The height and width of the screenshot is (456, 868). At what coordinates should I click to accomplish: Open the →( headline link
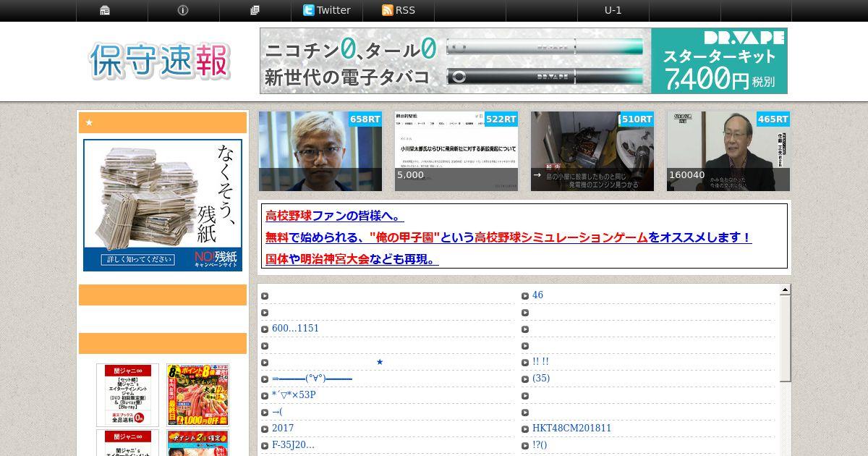(277, 412)
